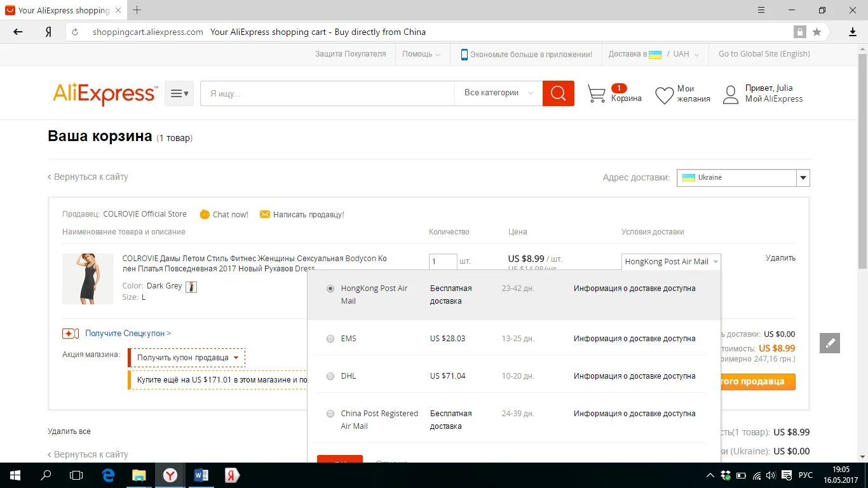Select the DHL shipping radio
Viewport: 868px width, 488px height.
330,376
